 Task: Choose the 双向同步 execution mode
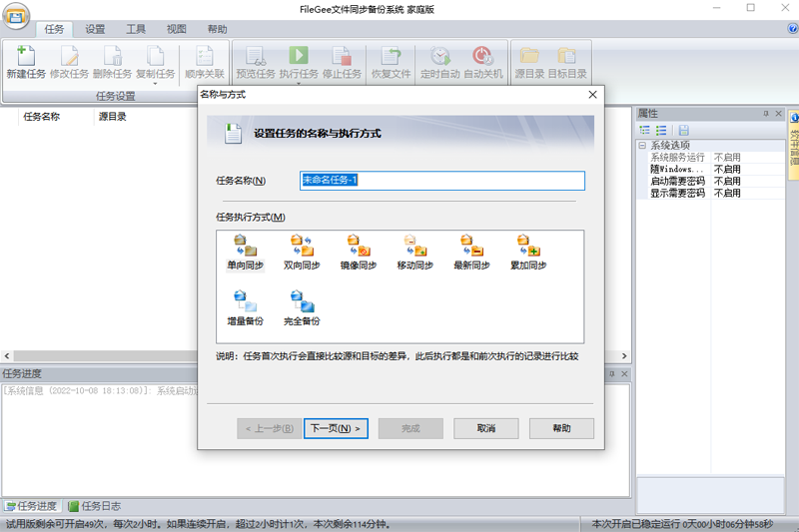pyautogui.click(x=302, y=252)
